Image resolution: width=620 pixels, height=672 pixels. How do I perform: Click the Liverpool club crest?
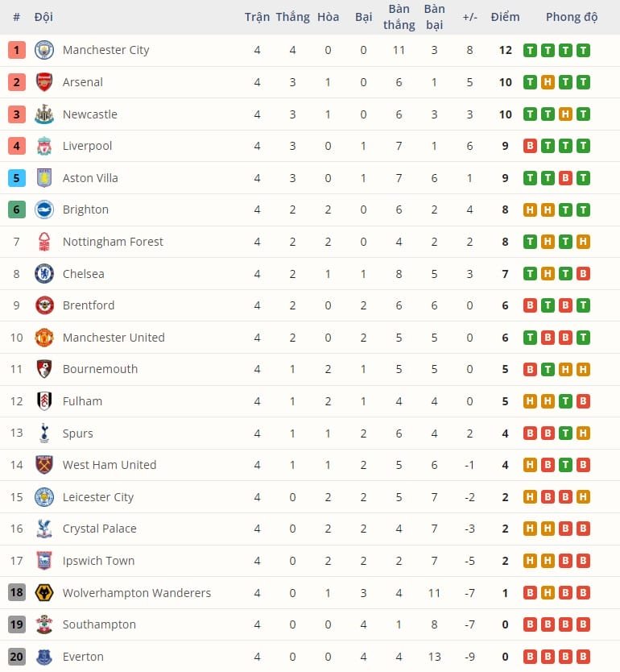tap(43, 146)
